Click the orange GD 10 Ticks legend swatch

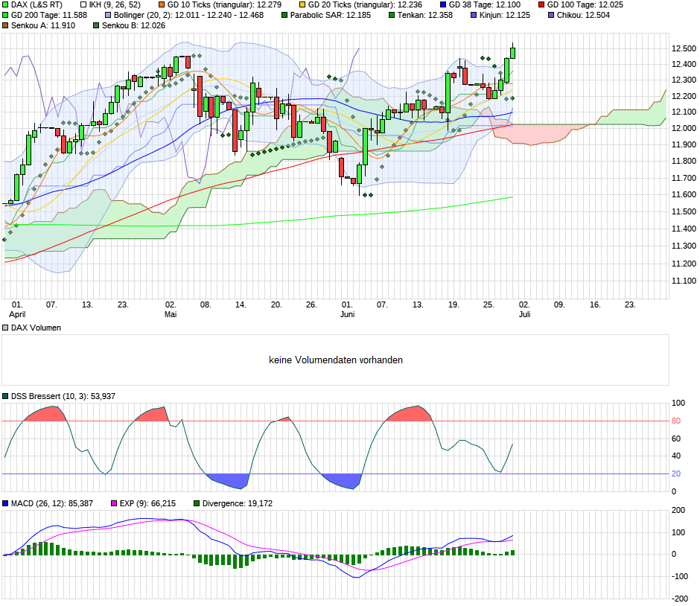162,5
